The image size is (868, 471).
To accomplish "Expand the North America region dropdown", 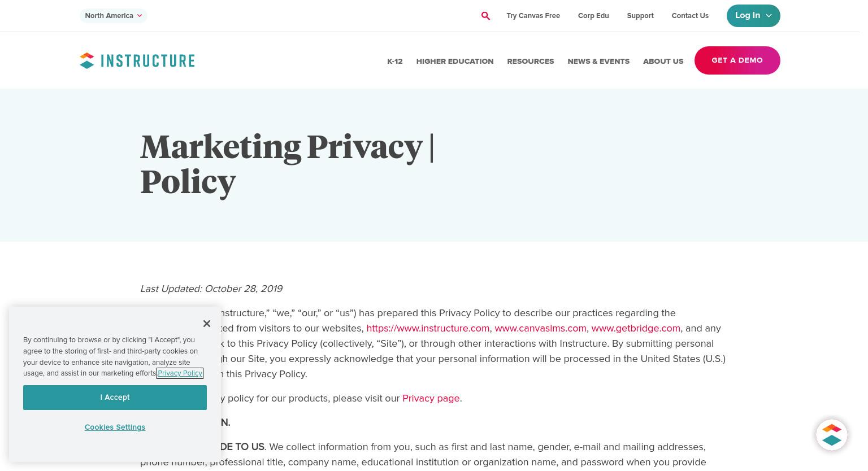I will point(114,16).
